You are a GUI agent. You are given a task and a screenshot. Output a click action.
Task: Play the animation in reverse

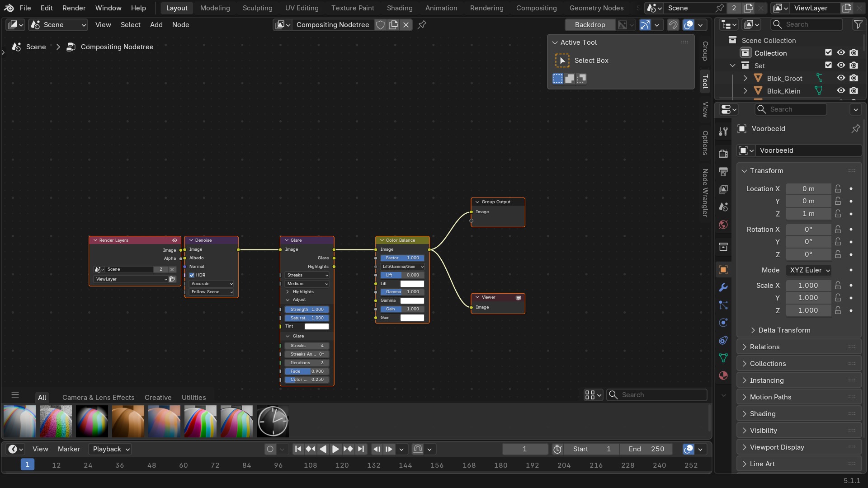tap(323, 449)
